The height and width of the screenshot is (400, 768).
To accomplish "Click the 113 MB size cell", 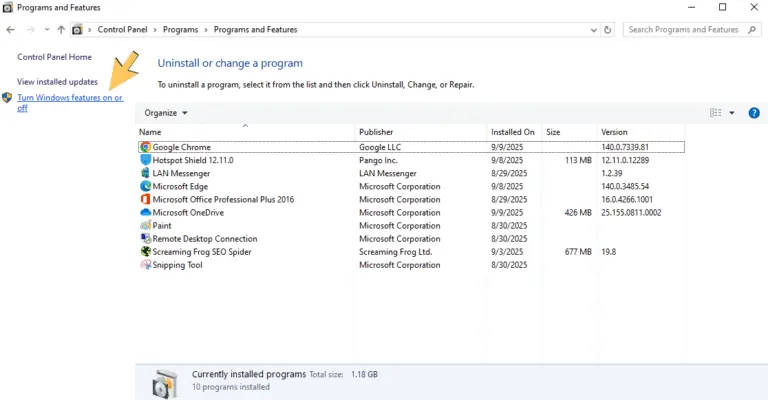I will point(578,160).
